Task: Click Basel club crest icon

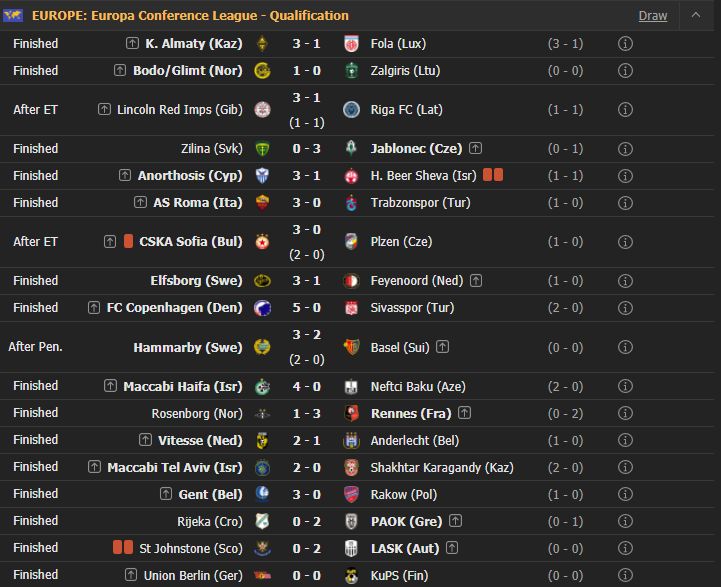Action: [351, 347]
